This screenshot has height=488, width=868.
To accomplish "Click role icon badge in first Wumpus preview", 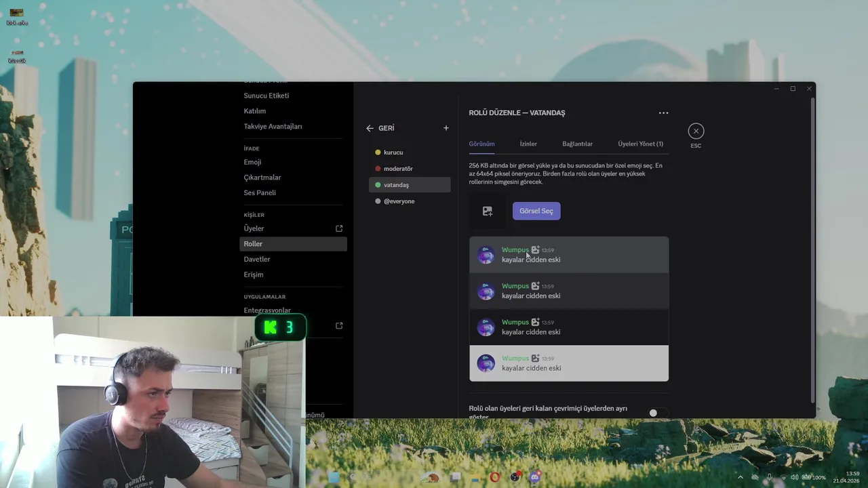I will coord(535,249).
